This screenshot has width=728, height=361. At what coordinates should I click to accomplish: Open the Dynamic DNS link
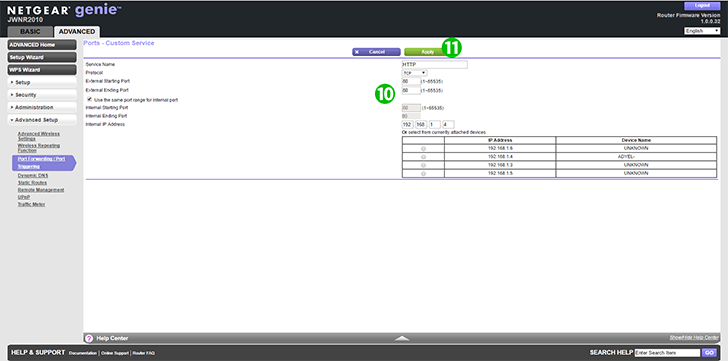click(x=32, y=176)
